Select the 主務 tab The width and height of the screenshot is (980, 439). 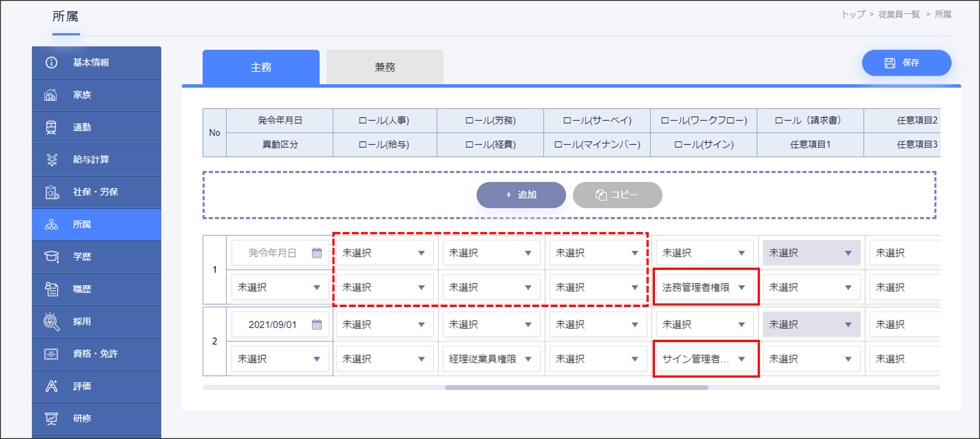tap(261, 67)
